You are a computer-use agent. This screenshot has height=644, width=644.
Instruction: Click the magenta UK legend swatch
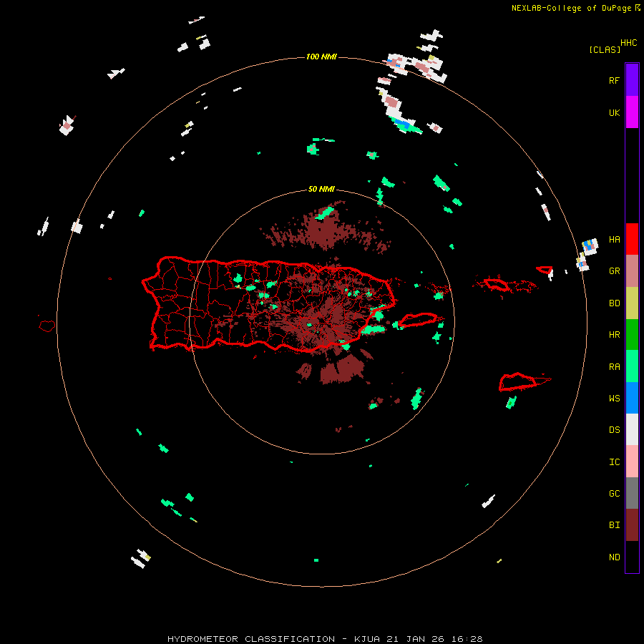coord(632,112)
